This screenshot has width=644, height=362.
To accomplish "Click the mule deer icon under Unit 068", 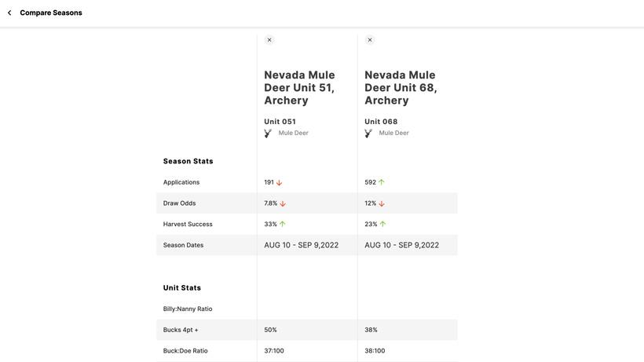I will (369, 133).
